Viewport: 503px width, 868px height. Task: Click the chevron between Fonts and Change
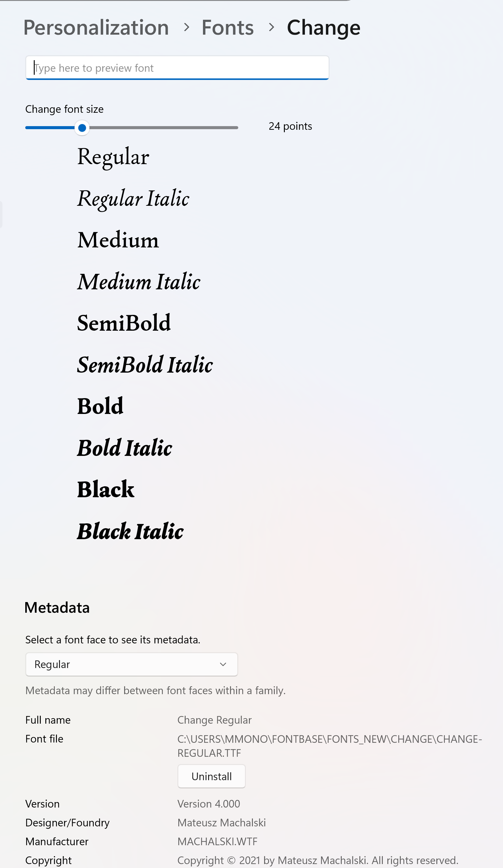[271, 27]
